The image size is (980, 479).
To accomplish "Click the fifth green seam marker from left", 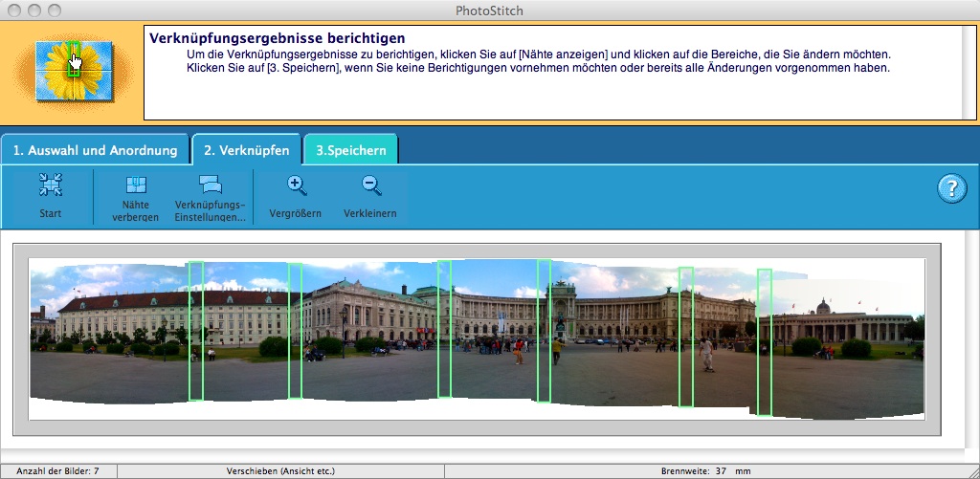I will (x=685, y=337).
